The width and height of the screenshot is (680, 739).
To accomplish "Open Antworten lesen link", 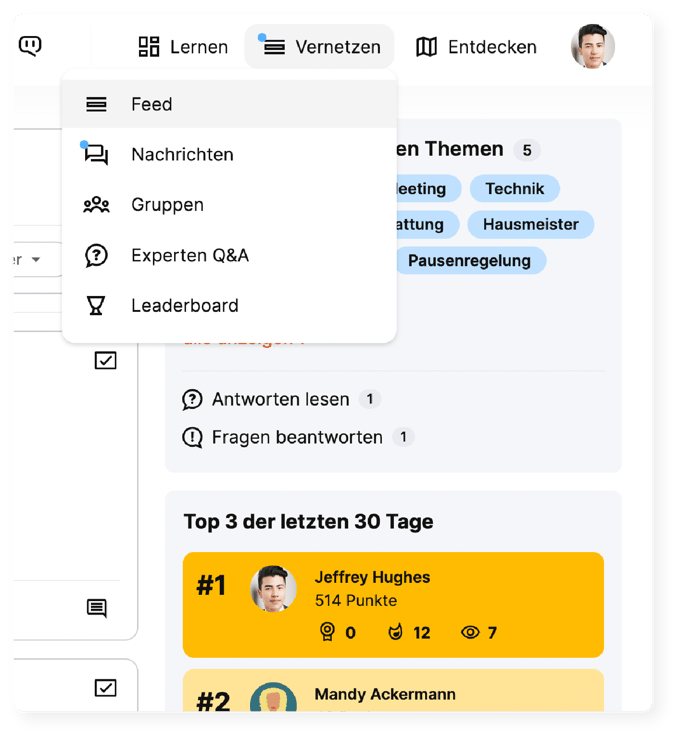I will (x=280, y=399).
